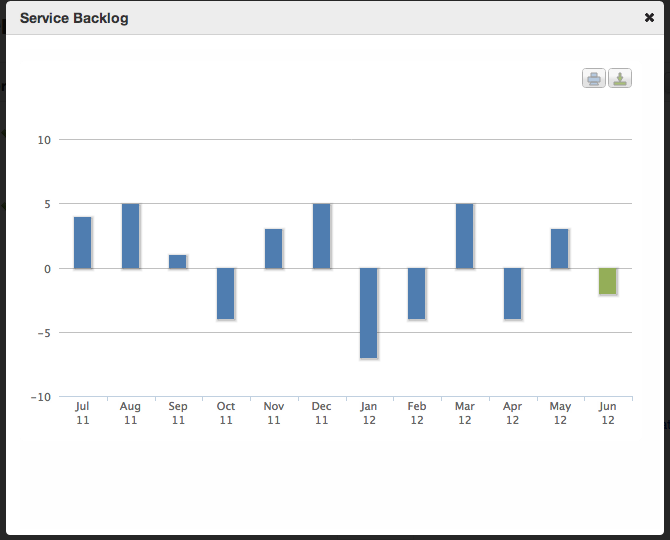Select the negative Oct 11 bar
Viewport: 670px width, 540px height.
[x=225, y=293]
